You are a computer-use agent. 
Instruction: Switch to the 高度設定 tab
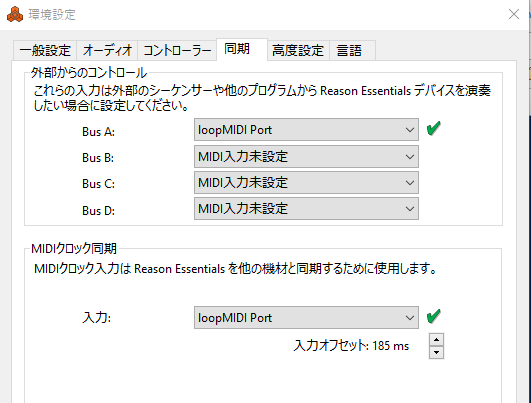coord(298,50)
